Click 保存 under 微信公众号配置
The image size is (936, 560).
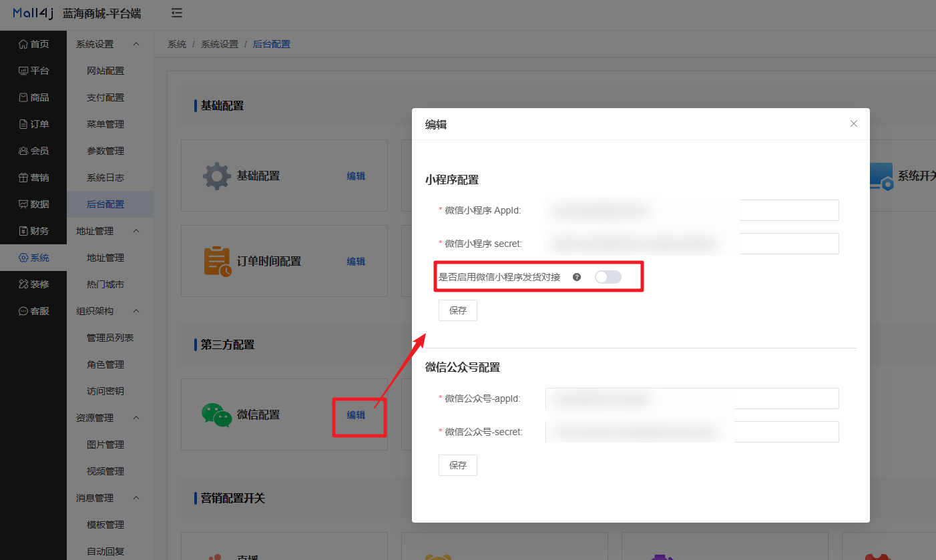click(x=458, y=465)
